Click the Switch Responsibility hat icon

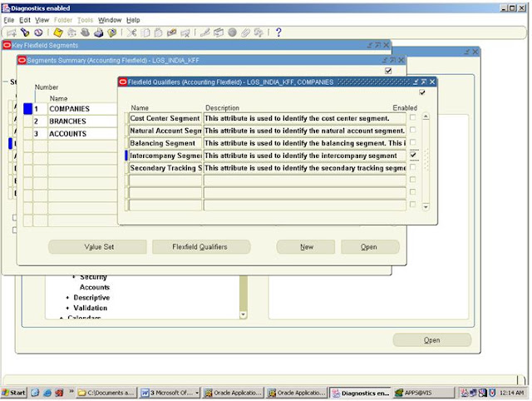(85, 32)
